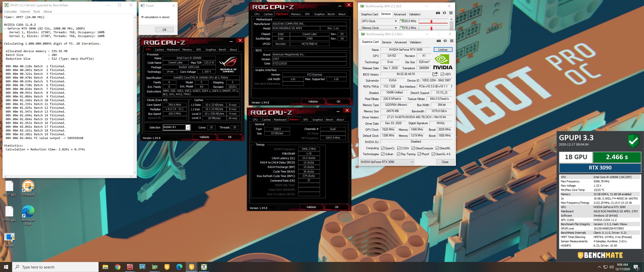This screenshot has width=644, height=272.
Task: Open SPD tab in CPU-Z Memory window
Action: pyautogui.click(x=305, y=120)
